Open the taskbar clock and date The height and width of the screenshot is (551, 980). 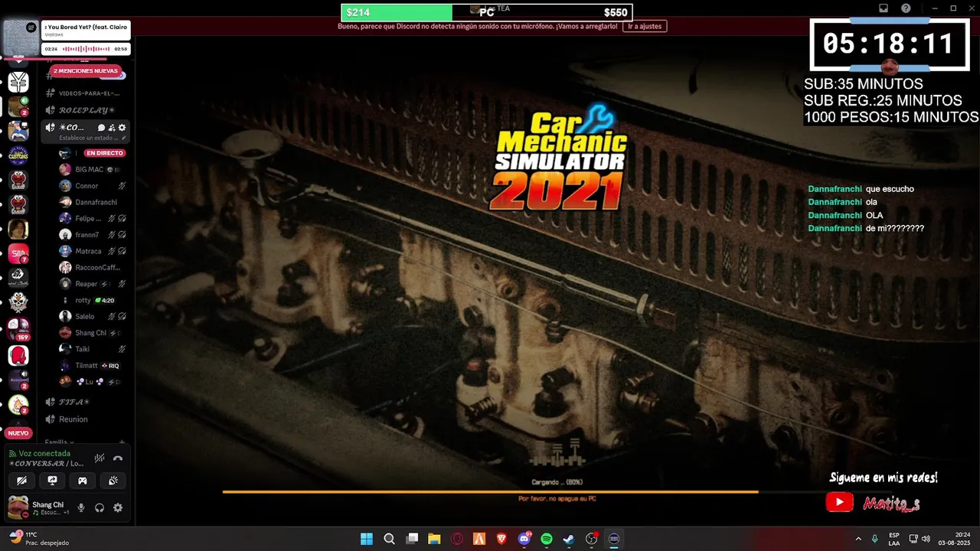pyautogui.click(x=955, y=539)
